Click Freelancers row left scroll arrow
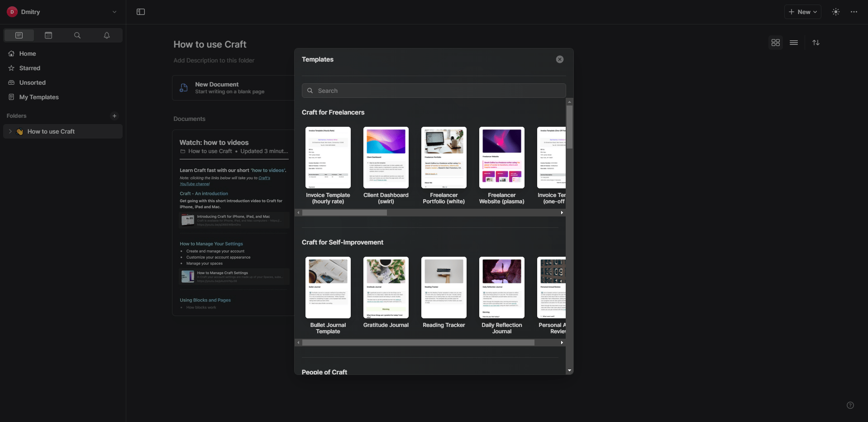868x422 pixels. coord(298,213)
